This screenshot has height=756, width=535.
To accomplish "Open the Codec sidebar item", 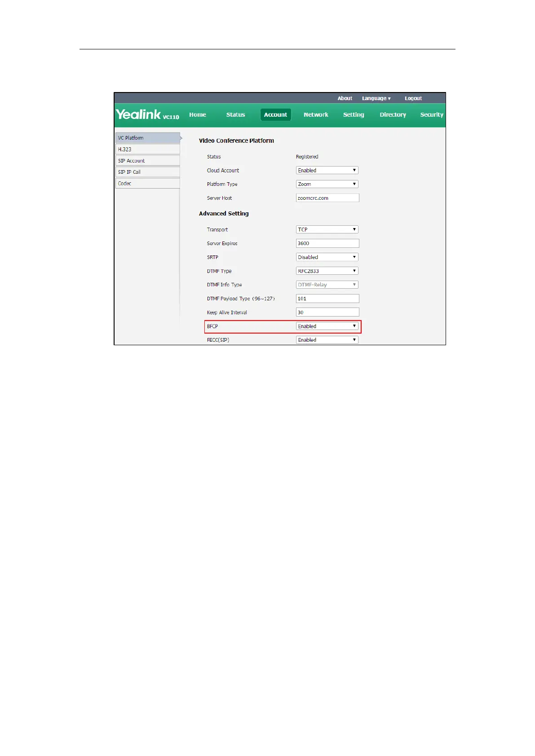I will (x=148, y=184).
